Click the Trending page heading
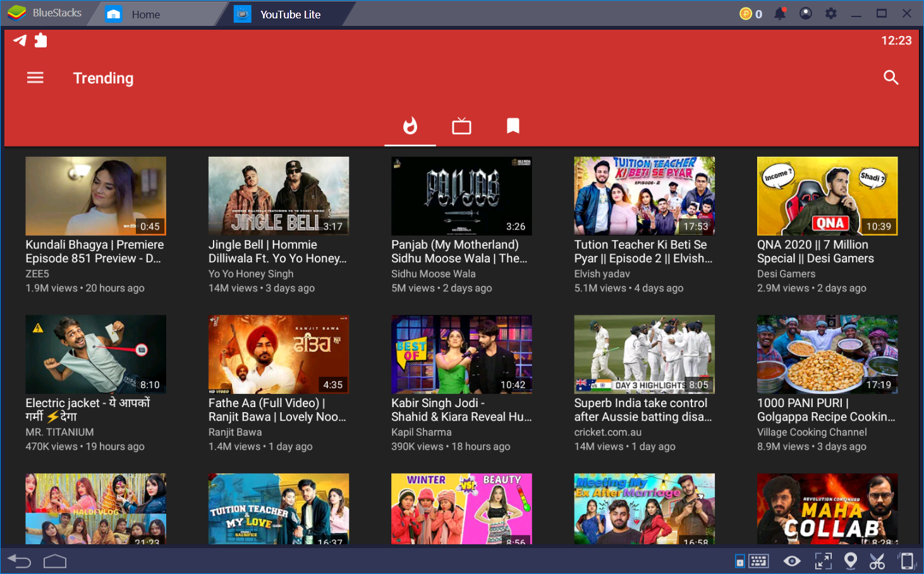Screen dimensions: 924x574 [x=104, y=78]
